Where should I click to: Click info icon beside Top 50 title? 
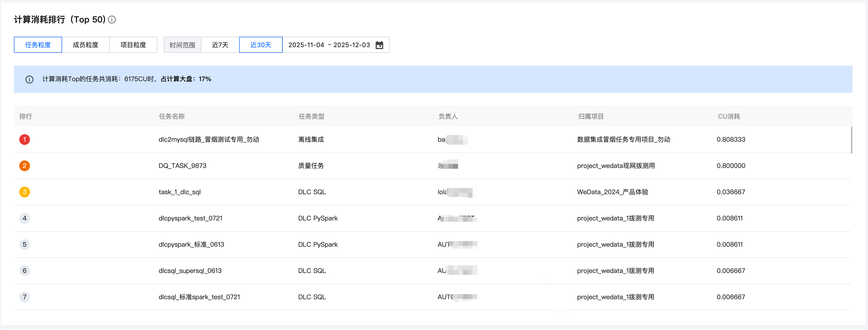tap(112, 20)
